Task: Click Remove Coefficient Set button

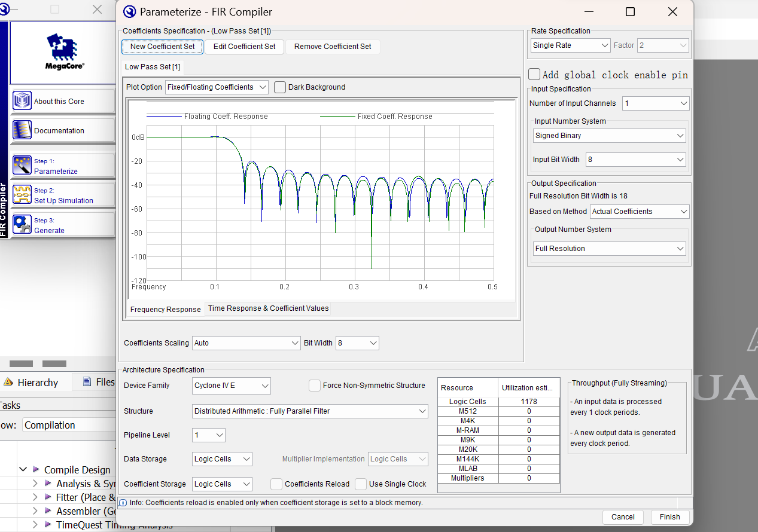Action: [333, 47]
